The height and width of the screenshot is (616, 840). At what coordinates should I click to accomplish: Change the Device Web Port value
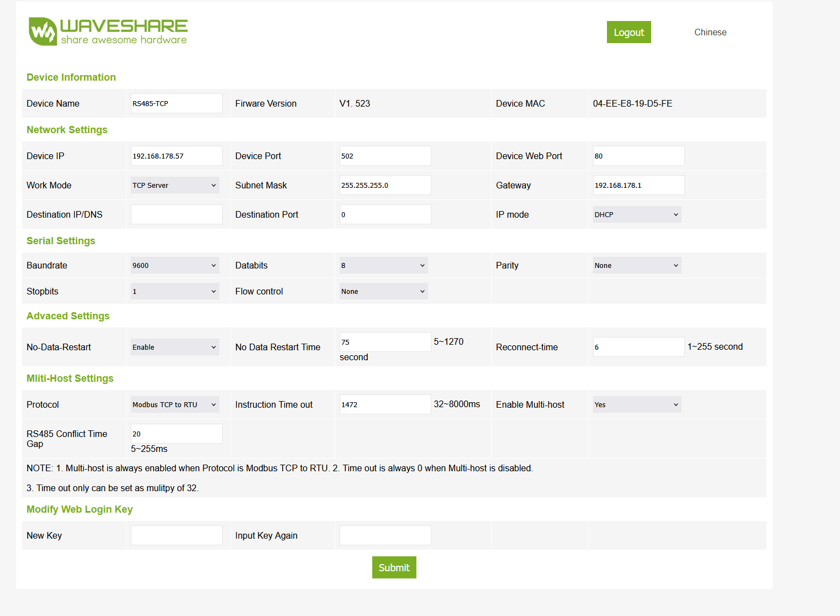pyautogui.click(x=639, y=156)
